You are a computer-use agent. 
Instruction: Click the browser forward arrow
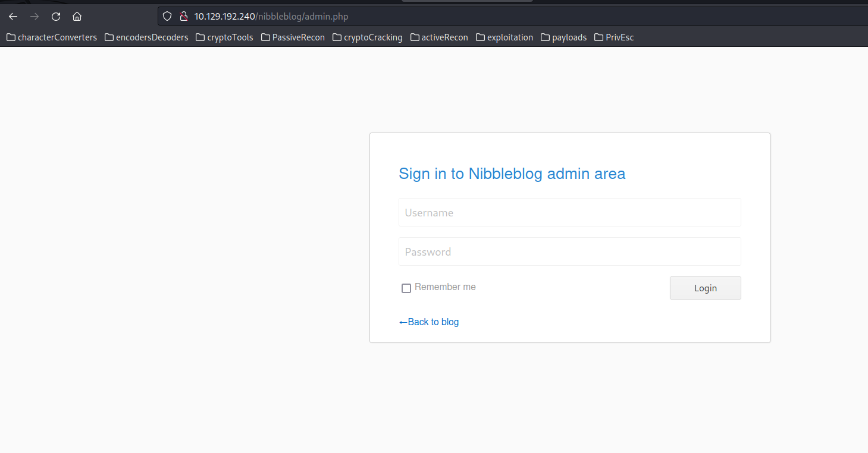tap(35, 17)
